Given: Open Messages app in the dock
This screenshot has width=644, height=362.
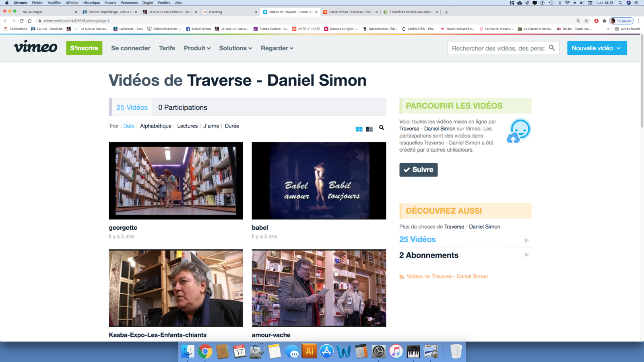Looking at the screenshot, I should pos(292,351).
